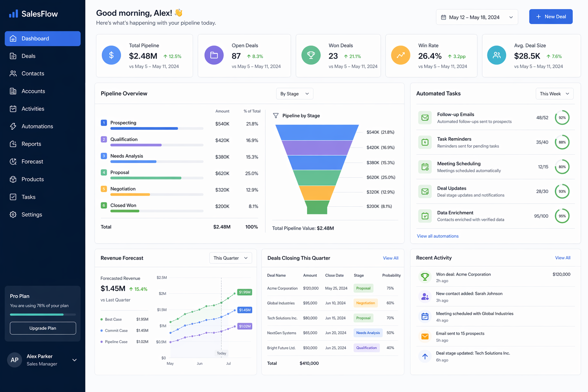Click the AP user avatar

pos(15,360)
